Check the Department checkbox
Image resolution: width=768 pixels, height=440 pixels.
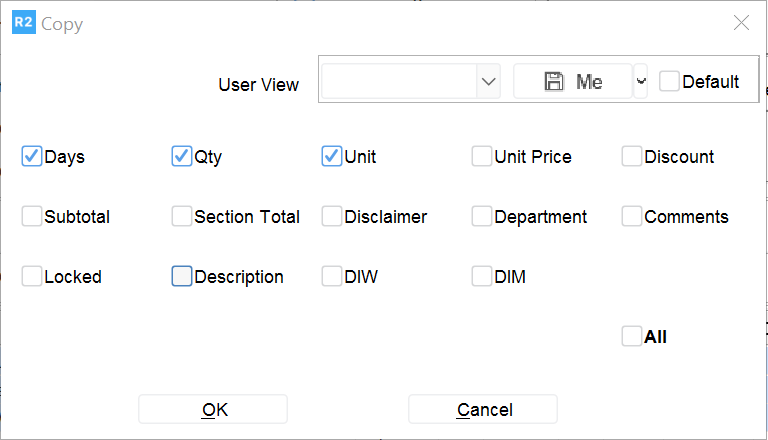click(x=481, y=216)
